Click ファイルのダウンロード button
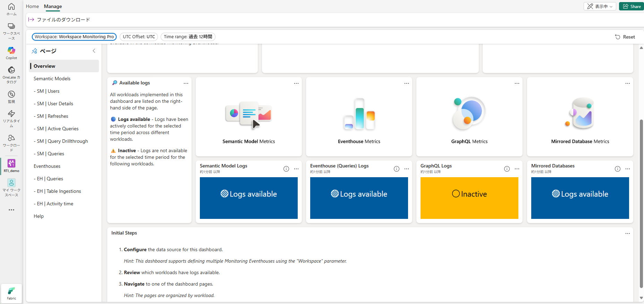This screenshot has width=644, height=304. 59,20
